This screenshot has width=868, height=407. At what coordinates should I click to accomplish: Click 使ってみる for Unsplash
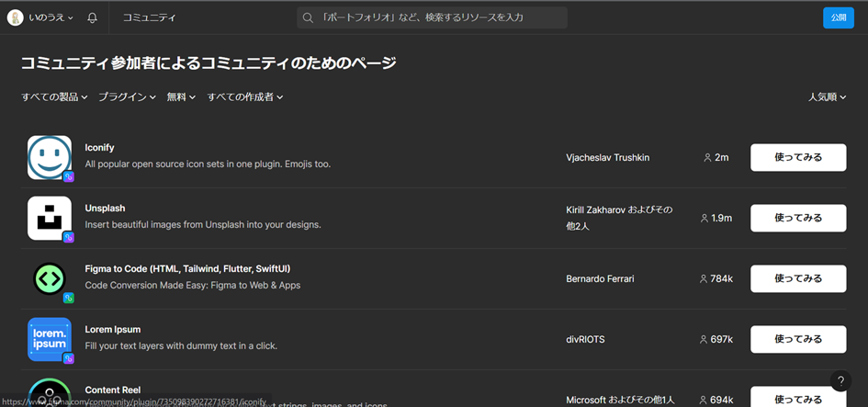798,218
